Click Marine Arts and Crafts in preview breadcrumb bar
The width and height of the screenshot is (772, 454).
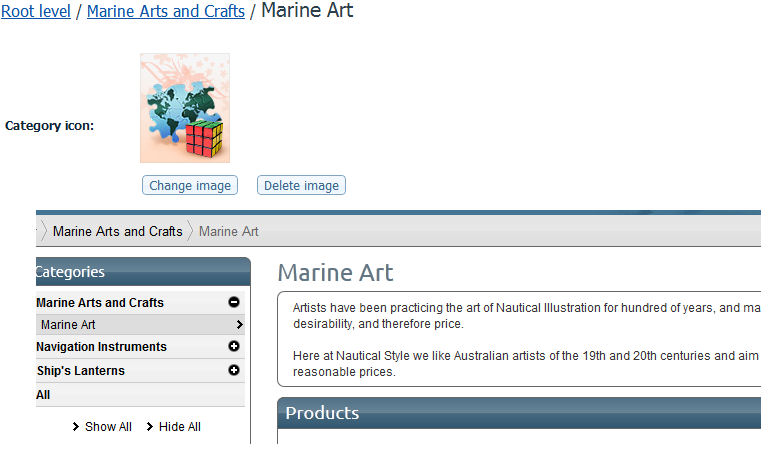pyautogui.click(x=117, y=231)
